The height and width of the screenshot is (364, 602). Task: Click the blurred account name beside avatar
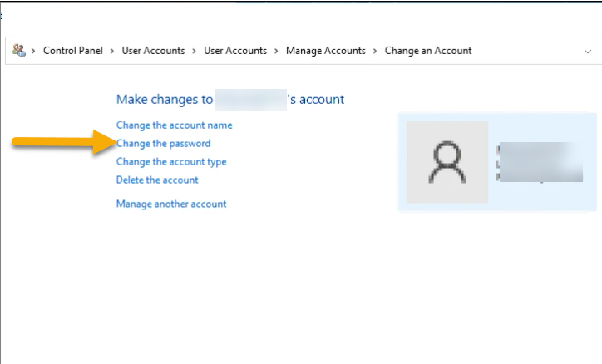click(x=538, y=162)
